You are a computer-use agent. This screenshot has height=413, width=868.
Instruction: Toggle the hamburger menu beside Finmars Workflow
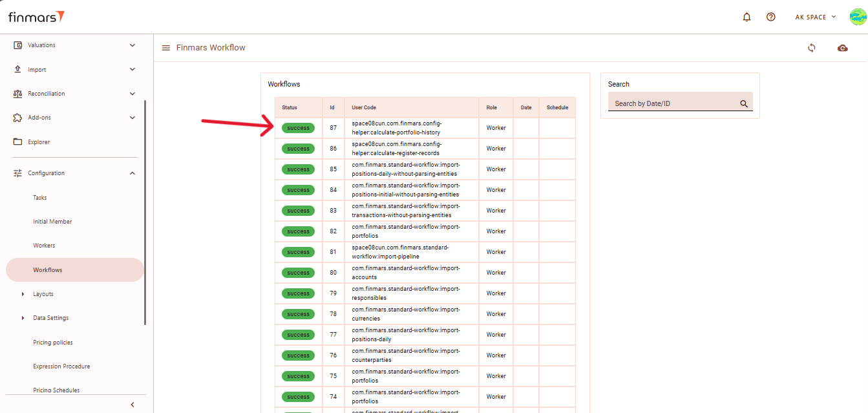166,48
